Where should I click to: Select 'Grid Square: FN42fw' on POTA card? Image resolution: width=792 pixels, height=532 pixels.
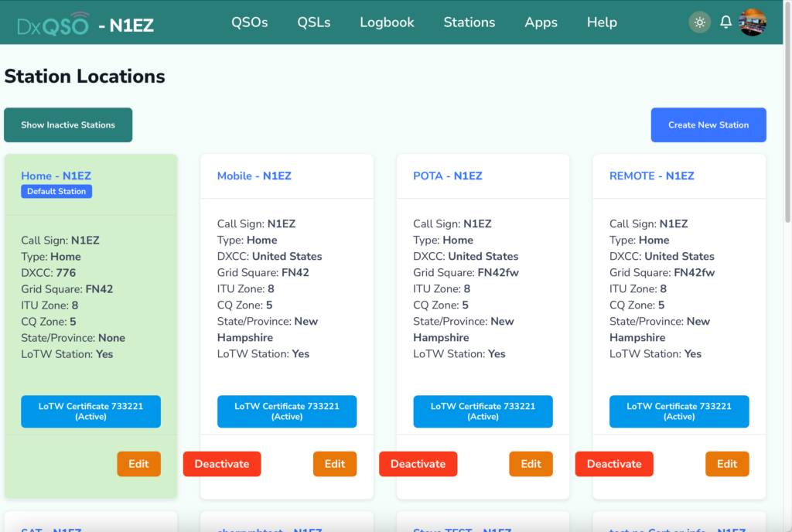(x=466, y=272)
